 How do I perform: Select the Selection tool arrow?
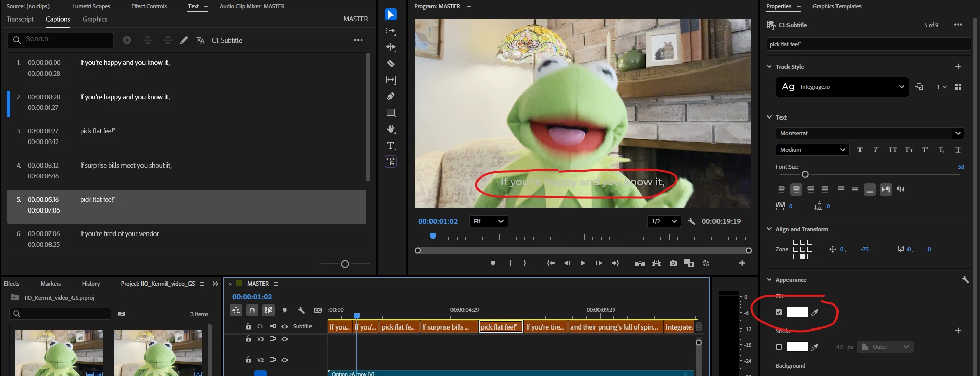pos(391,14)
